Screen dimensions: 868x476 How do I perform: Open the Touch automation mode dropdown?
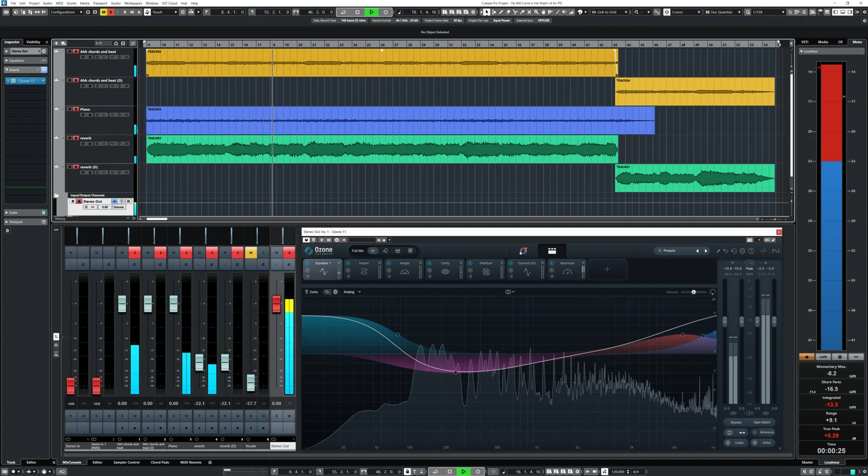pos(164,12)
